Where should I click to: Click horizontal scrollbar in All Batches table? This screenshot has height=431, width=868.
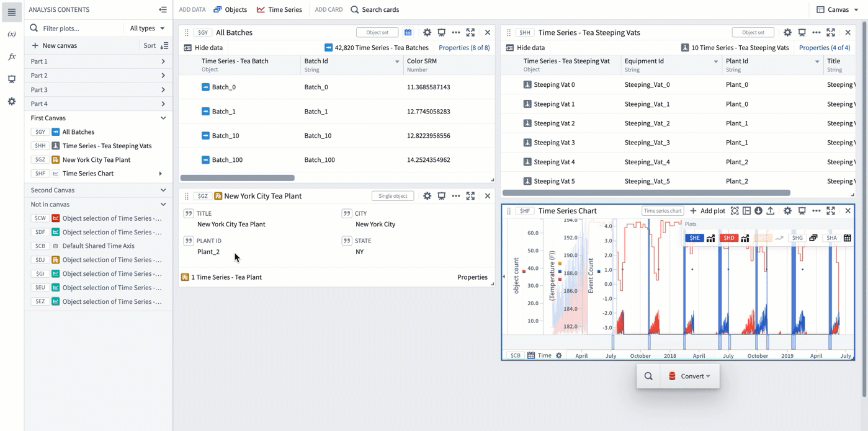pos(237,178)
